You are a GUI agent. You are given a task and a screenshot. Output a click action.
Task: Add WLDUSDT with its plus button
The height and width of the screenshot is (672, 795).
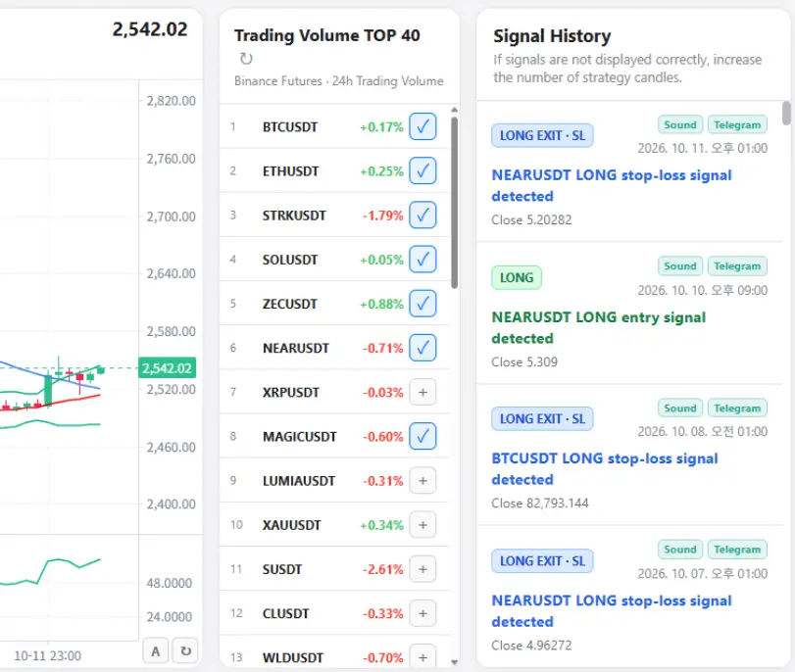(422, 657)
